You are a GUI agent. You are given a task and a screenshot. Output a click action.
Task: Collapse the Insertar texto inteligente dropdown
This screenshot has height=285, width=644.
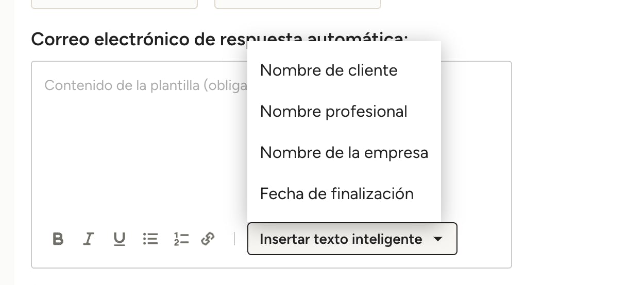click(x=352, y=239)
